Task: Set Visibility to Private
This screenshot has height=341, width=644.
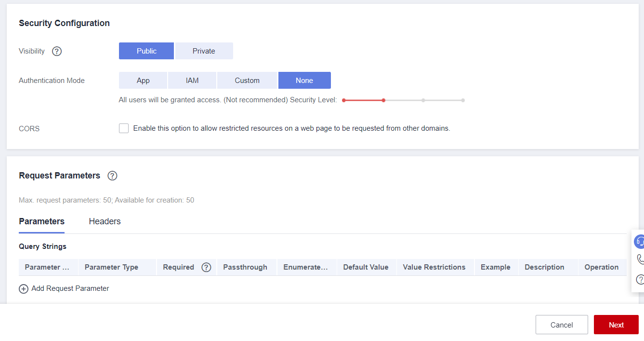Action: [x=204, y=51]
